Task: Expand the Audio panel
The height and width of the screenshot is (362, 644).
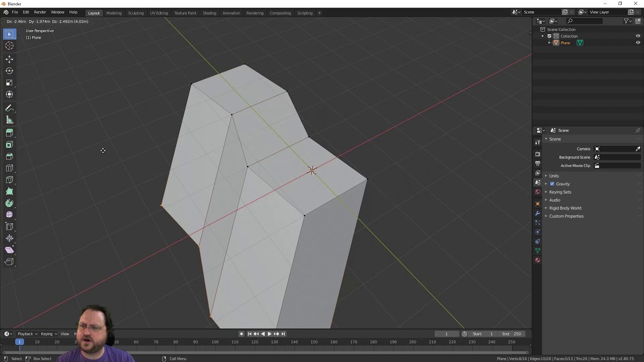Action: tap(554, 200)
